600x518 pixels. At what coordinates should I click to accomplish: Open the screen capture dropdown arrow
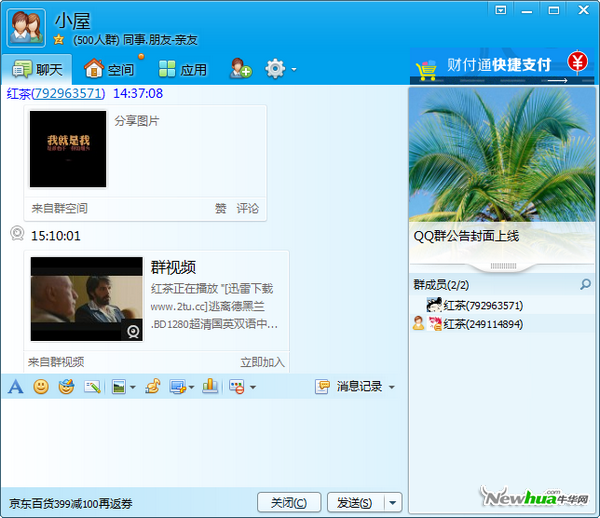[191, 388]
